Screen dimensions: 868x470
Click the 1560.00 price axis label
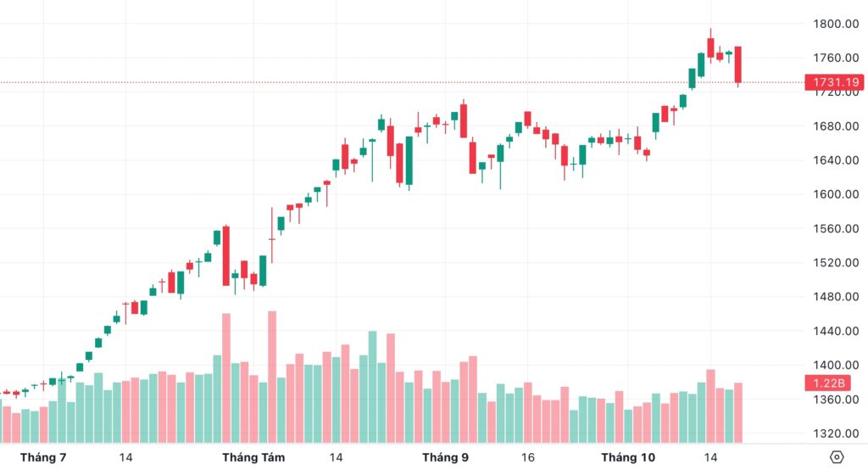[x=833, y=229]
